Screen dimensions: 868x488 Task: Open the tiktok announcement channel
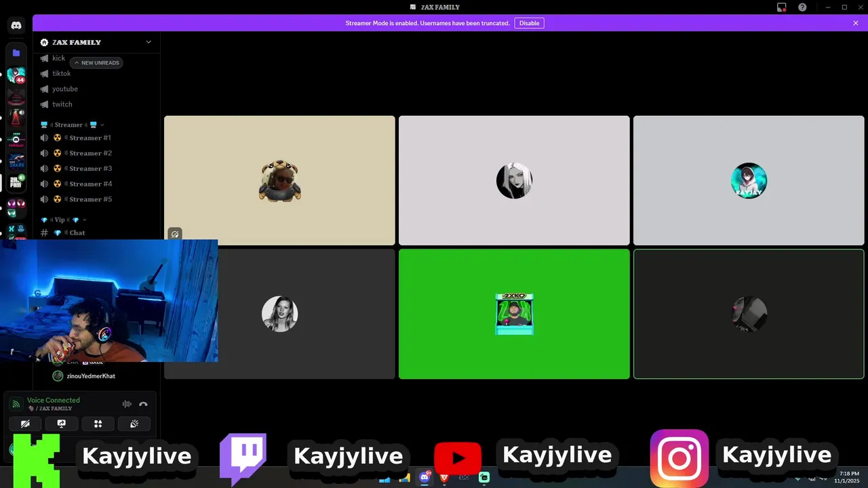[98, 73]
